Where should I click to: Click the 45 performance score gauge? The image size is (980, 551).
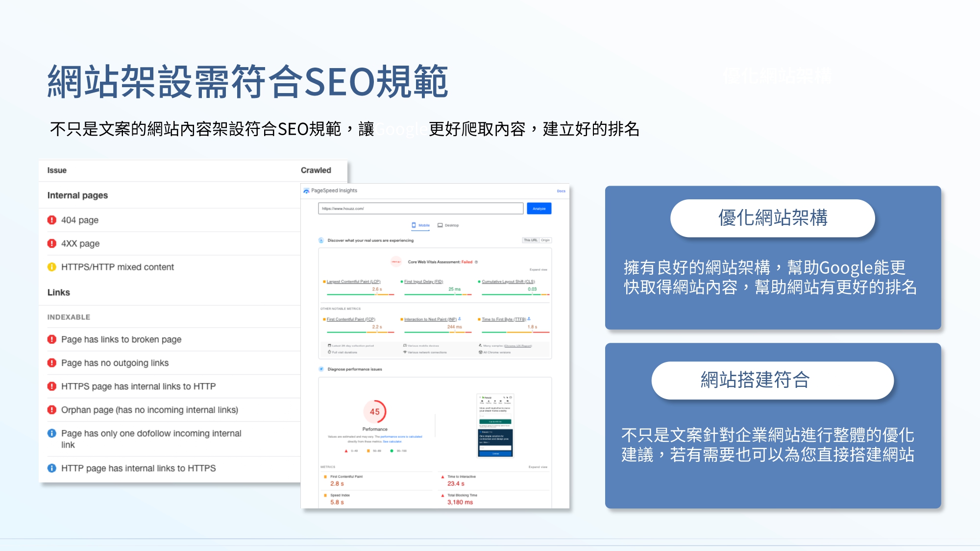coord(375,412)
